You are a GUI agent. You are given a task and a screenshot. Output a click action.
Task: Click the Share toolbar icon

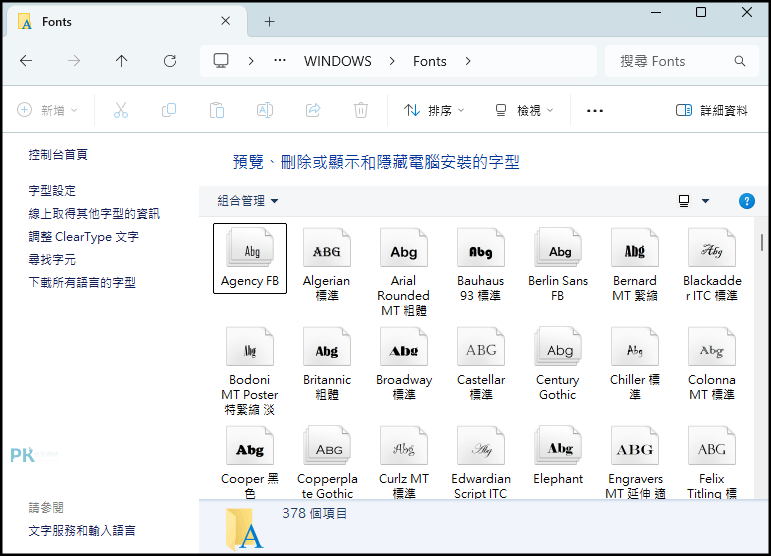[313, 110]
